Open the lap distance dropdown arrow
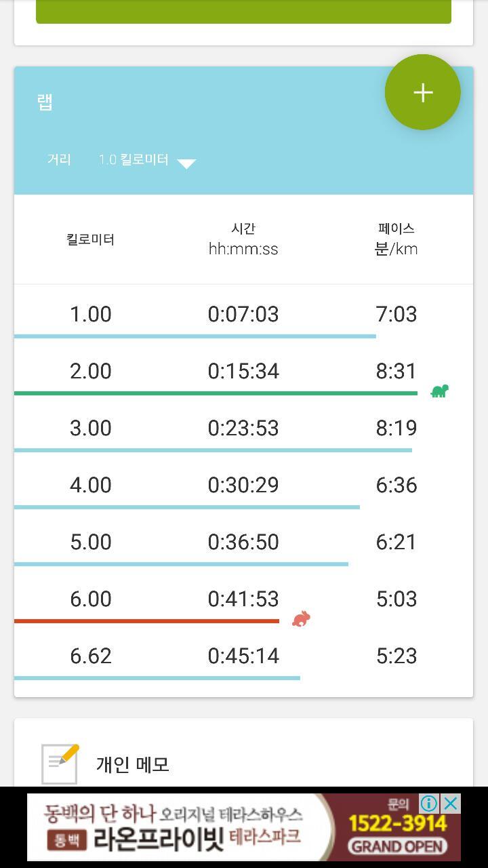Screen dimensions: 488x868 186,163
